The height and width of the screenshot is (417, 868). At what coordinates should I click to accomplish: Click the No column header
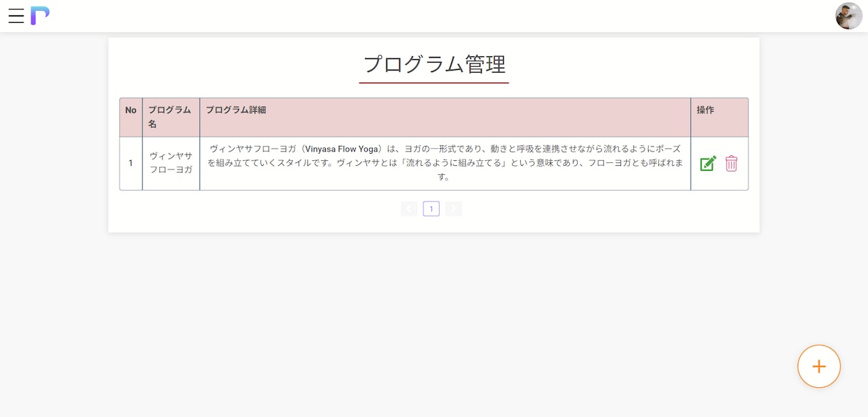point(131,117)
